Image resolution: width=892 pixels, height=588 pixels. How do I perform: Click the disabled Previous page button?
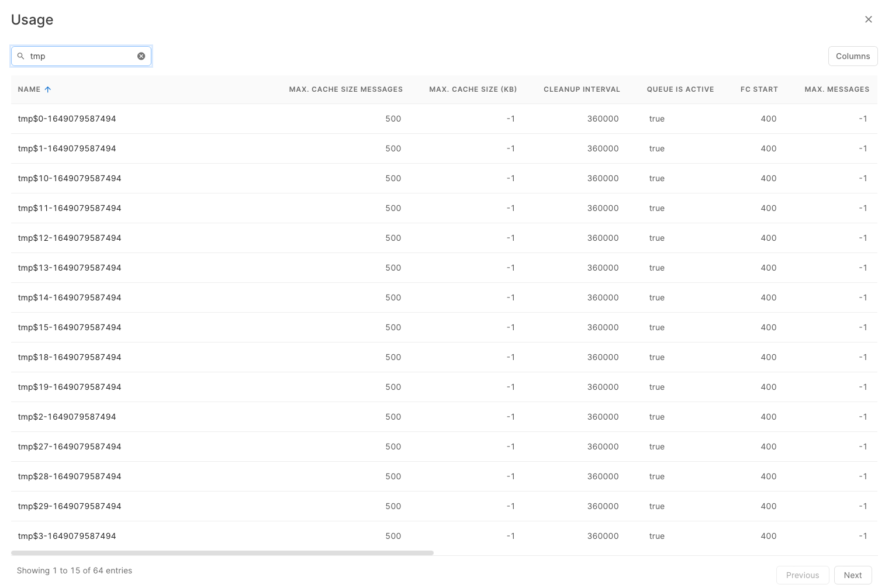802,575
